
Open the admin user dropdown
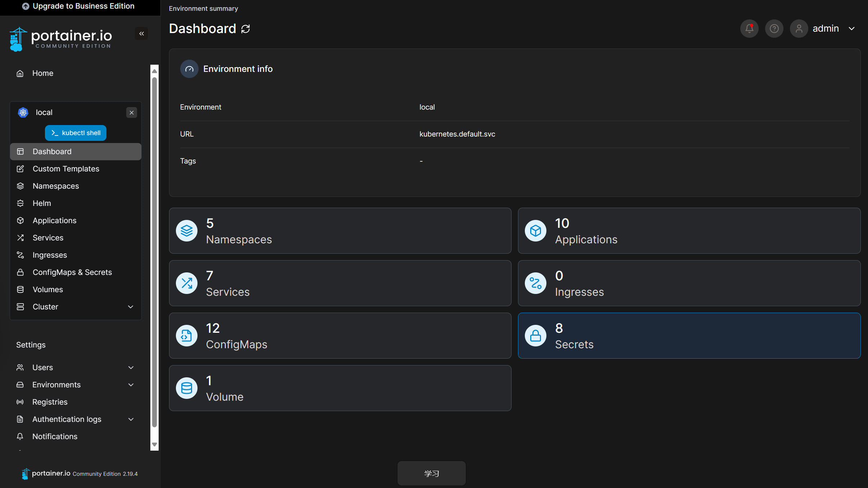(x=851, y=28)
